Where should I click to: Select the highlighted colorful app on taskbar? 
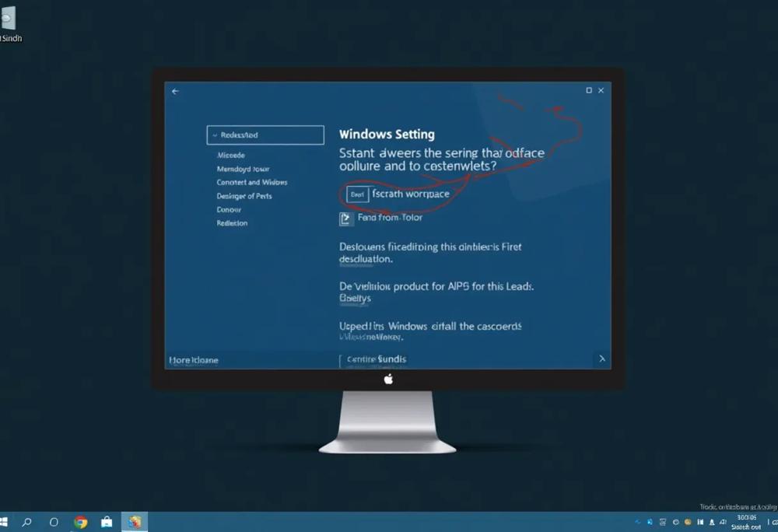[135, 522]
